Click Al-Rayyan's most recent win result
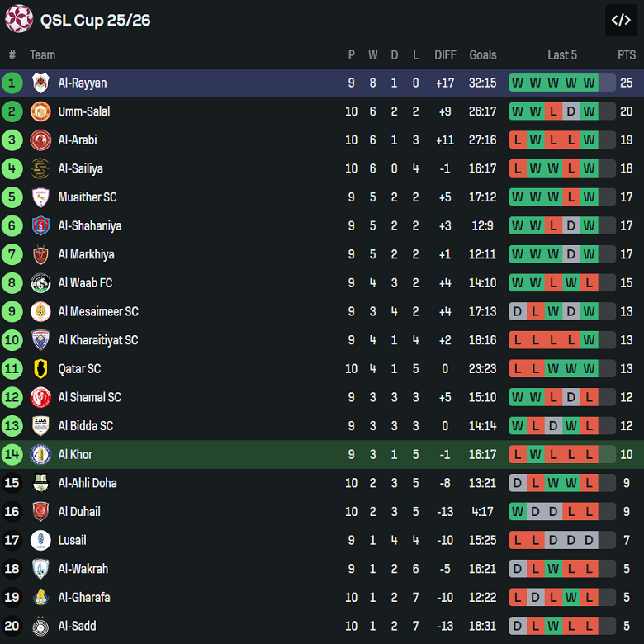This screenshot has width=644, height=644. [589, 83]
